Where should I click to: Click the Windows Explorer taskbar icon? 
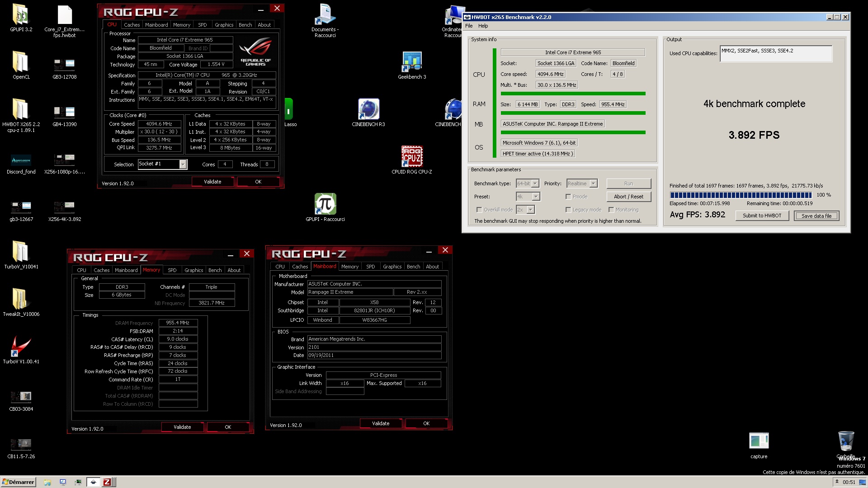tap(47, 482)
